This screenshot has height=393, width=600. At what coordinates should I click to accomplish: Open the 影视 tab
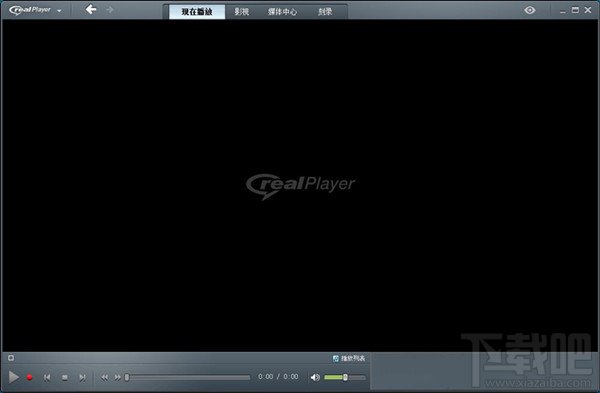pos(241,11)
